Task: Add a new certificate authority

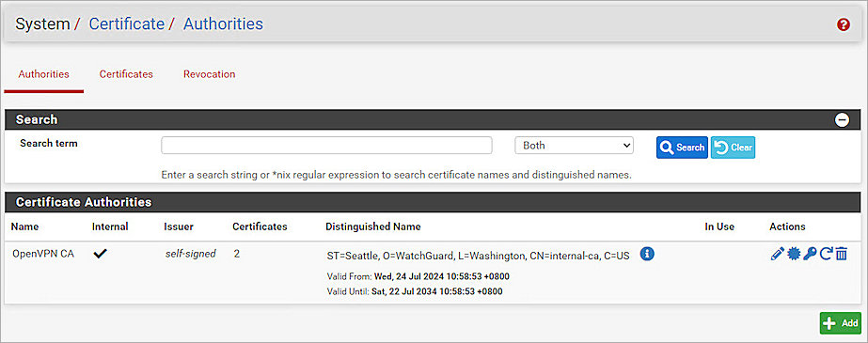Action: coord(841,323)
